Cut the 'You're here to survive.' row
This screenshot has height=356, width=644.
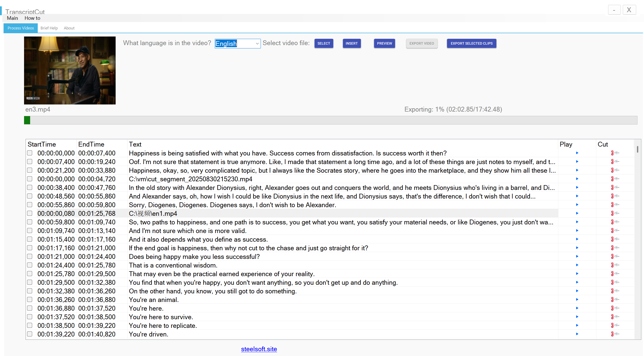(615, 317)
